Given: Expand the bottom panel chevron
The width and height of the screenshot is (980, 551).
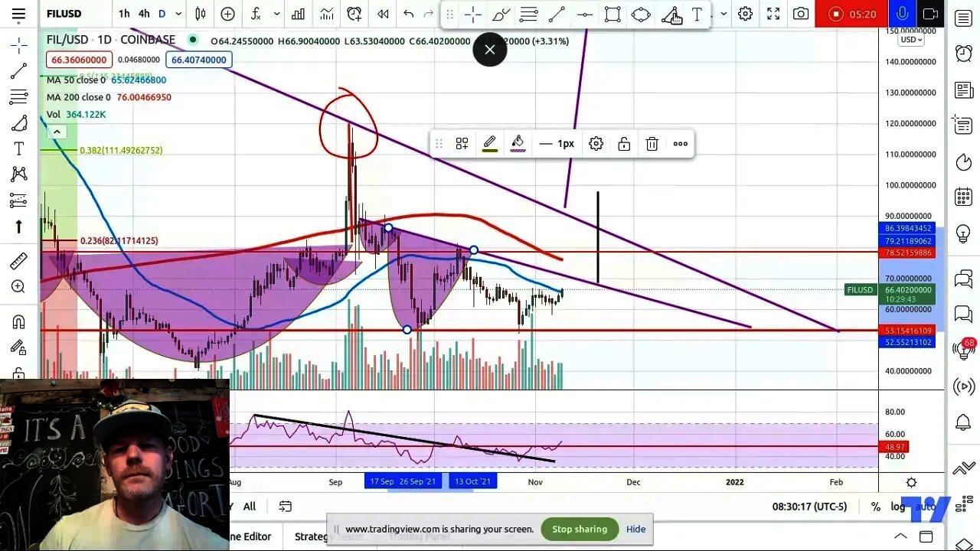Looking at the screenshot, I should 900,536.
